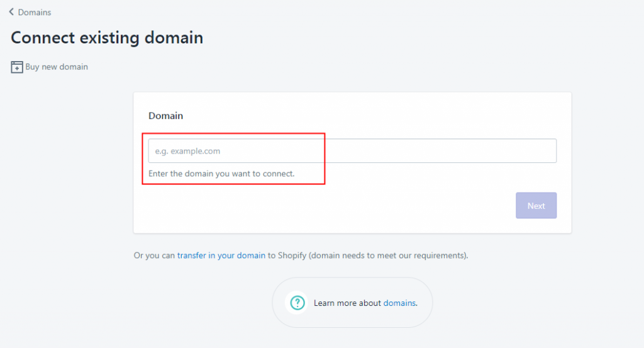644x348 pixels.
Task: Click empty area of Domain card left of Next
Action: click(x=328, y=205)
